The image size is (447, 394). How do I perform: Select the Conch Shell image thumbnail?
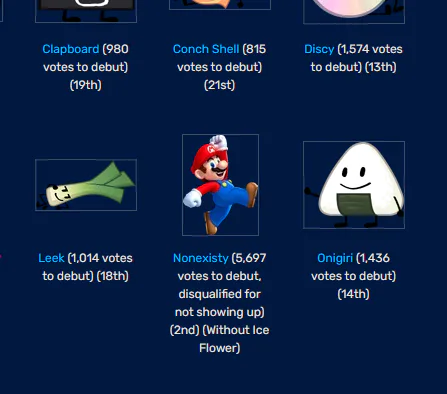pyautogui.click(x=220, y=5)
